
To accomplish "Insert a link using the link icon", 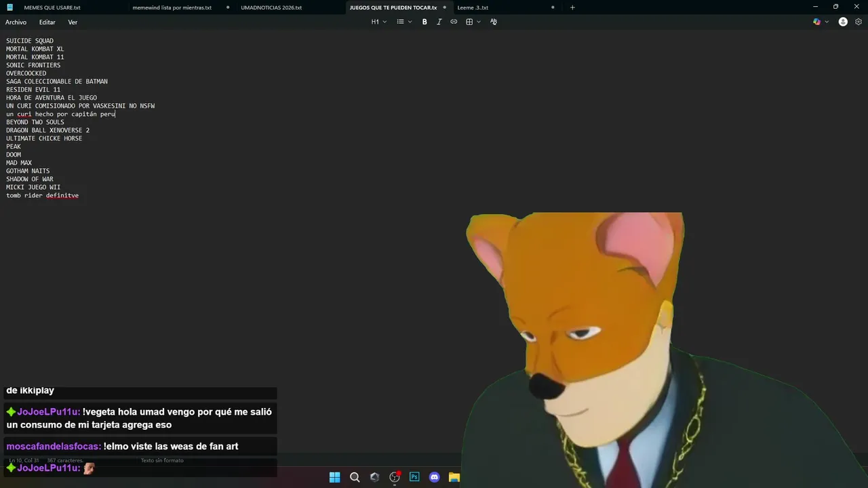I will click(x=454, y=22).
